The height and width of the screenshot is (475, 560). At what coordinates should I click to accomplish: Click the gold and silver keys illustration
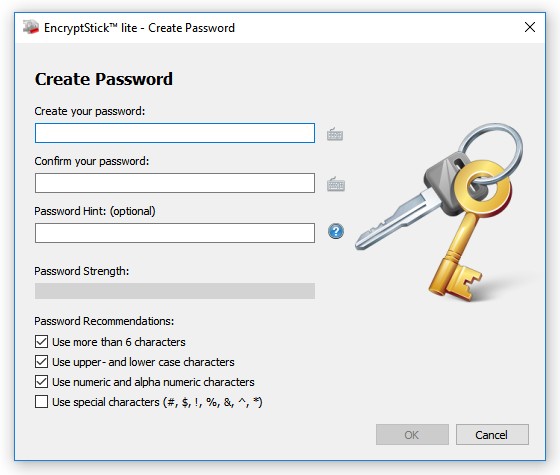[x=441, y=212]
